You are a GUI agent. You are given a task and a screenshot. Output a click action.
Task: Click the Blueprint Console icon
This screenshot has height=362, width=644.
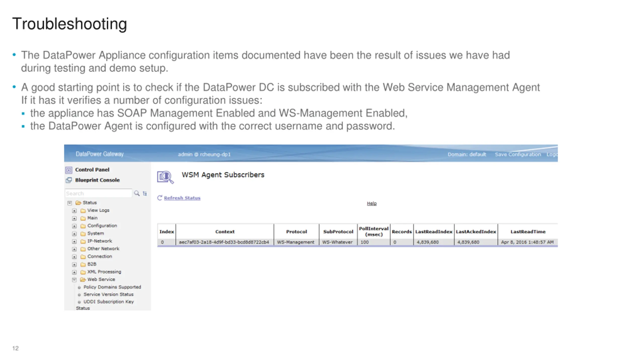69,180
